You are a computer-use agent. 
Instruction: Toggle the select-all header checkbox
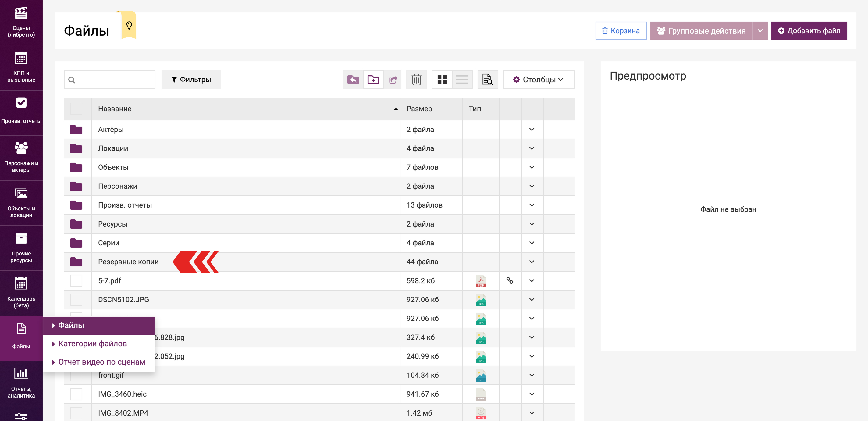point(76,109)
